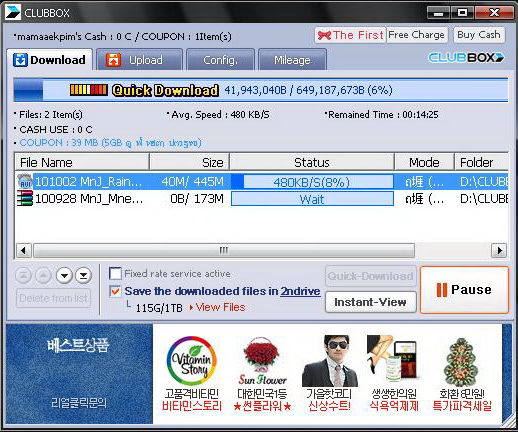Click the Instant-View button

[371, 302]
